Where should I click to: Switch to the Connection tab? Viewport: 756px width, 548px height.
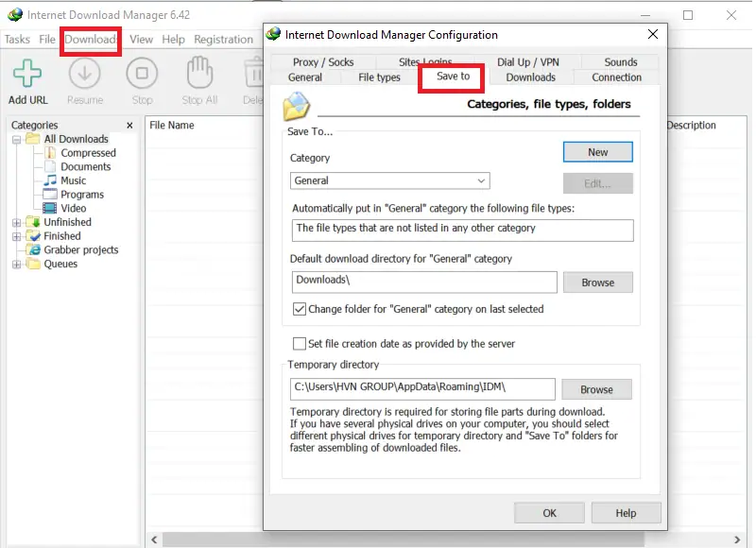(x=616, y=77)
